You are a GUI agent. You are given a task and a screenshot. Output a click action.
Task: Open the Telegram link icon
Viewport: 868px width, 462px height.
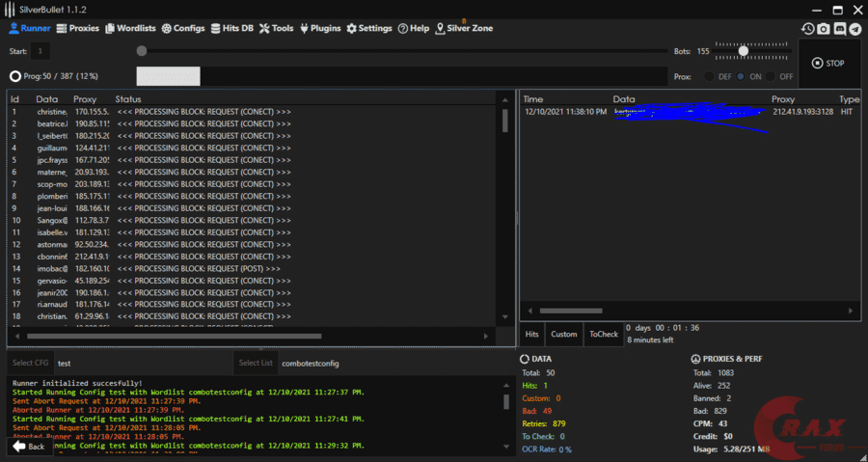pos(855,29)
